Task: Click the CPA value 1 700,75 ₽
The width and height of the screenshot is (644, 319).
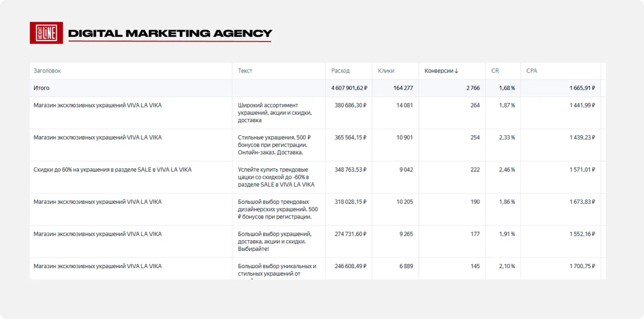Action: [582, 266]
